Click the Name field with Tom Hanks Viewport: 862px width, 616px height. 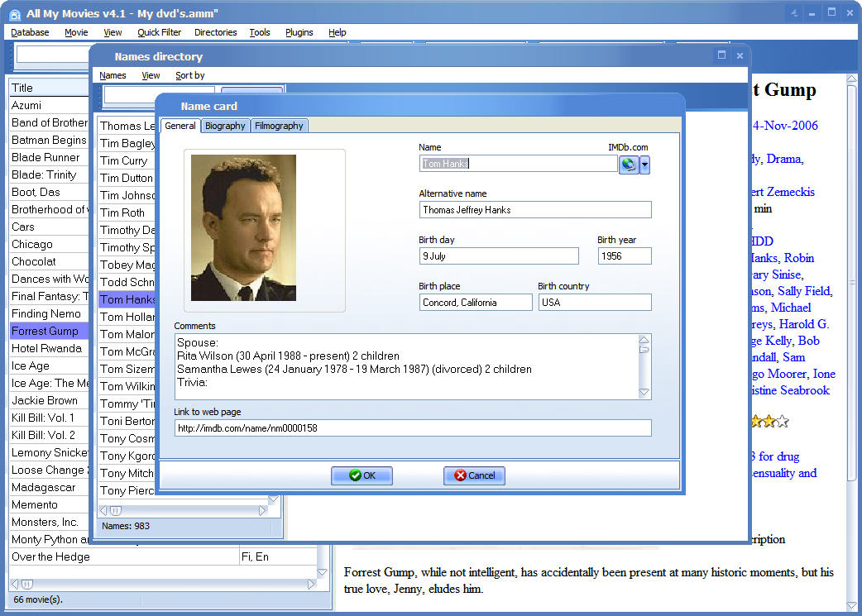pos(519,164)
